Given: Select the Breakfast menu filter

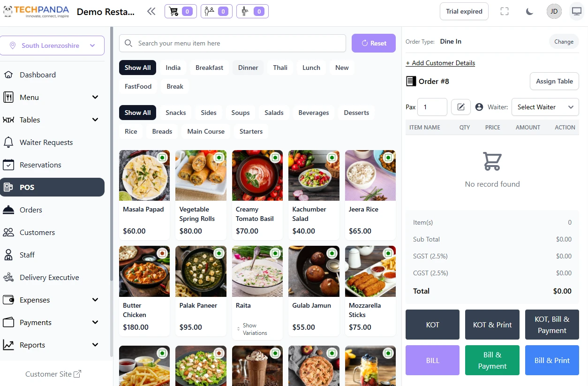Looking at the screenshot, I should coord(209,68).
